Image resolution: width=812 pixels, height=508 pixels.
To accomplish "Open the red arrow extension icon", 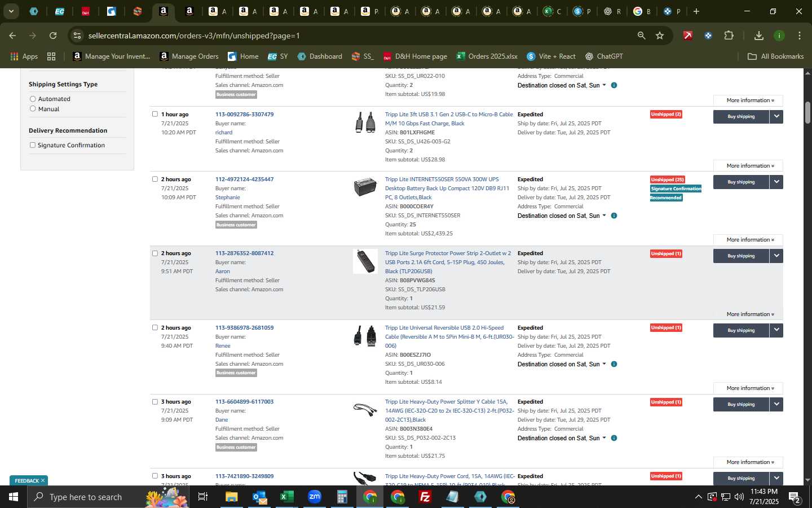I will (x=688, y=36).
